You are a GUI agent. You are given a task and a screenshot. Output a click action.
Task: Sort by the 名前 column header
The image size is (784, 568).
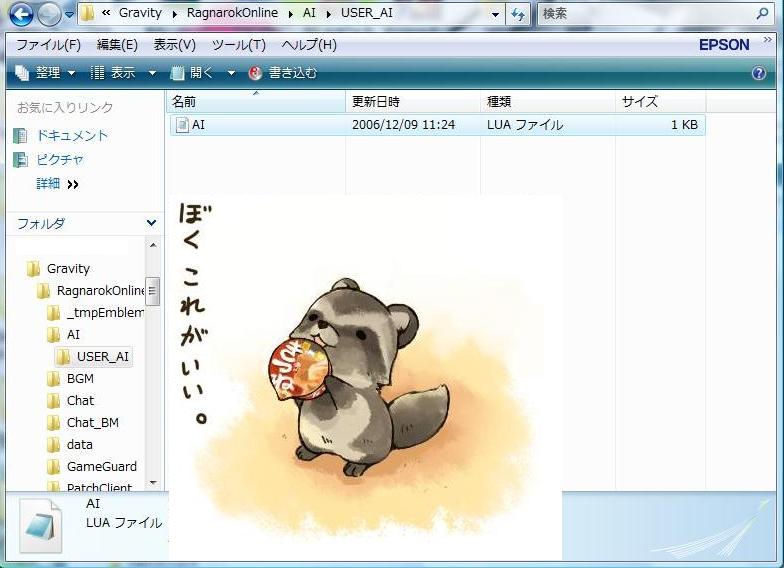[x=256, y=102]
